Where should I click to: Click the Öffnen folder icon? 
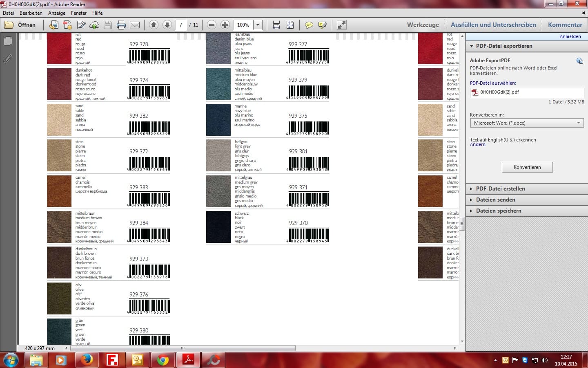[x=9, y=25]
